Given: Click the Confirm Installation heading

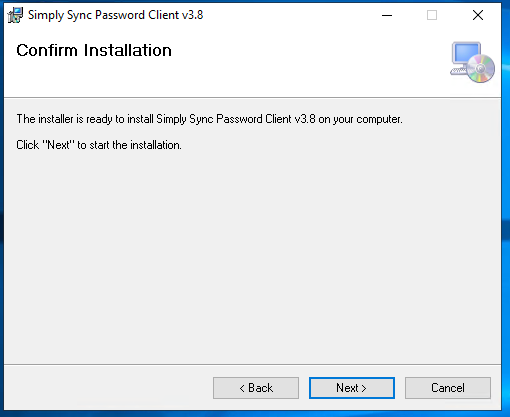Looking at the screenshot, I should (94, 51).
